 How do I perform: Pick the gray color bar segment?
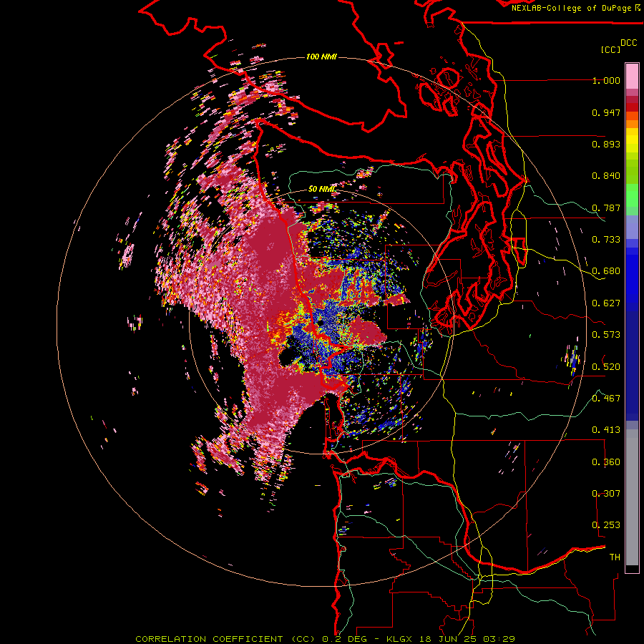[632, 497]
